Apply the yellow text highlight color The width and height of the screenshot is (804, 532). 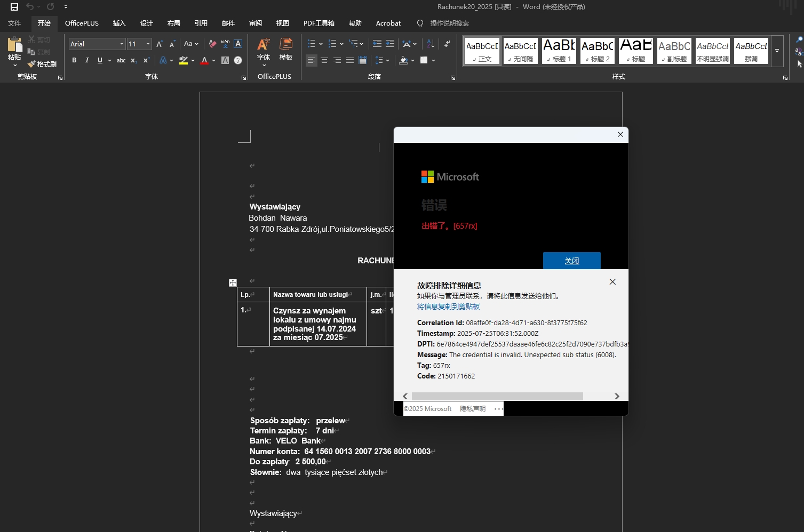click(184, 60)
